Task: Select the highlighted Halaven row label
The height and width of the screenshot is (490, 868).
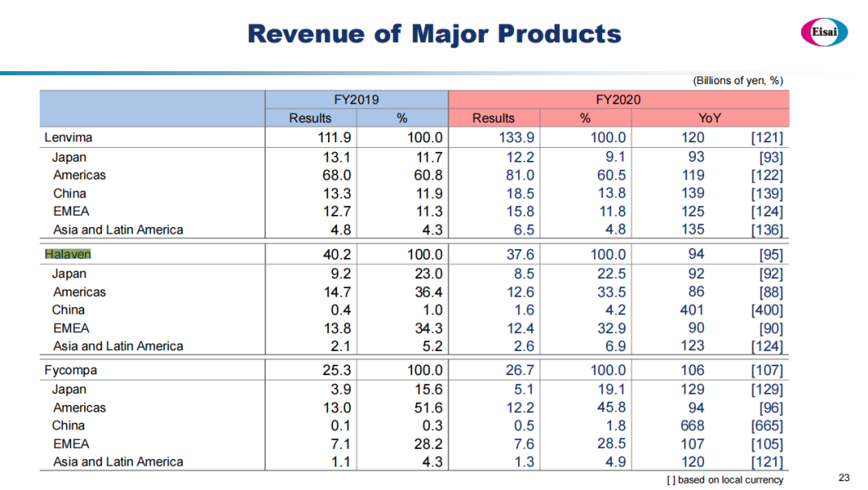Action: tap(68, 254)
